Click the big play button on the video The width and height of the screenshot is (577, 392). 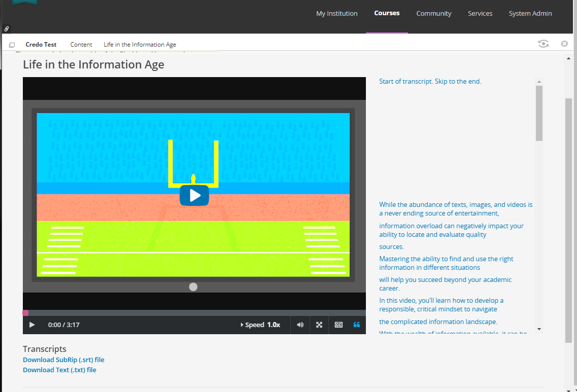coord(194,195)
